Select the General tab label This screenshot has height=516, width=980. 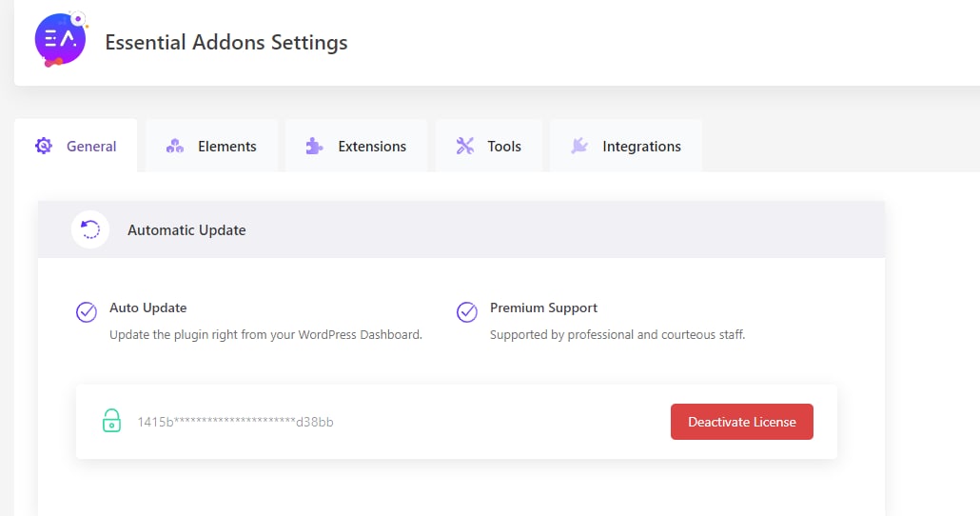(91, 147)
